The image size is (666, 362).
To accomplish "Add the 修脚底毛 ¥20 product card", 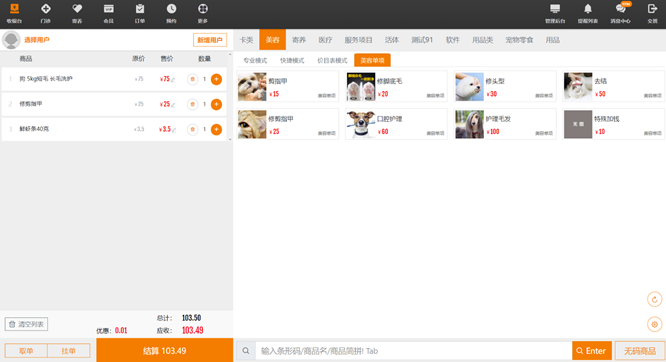I will click(x=396, y=87).
